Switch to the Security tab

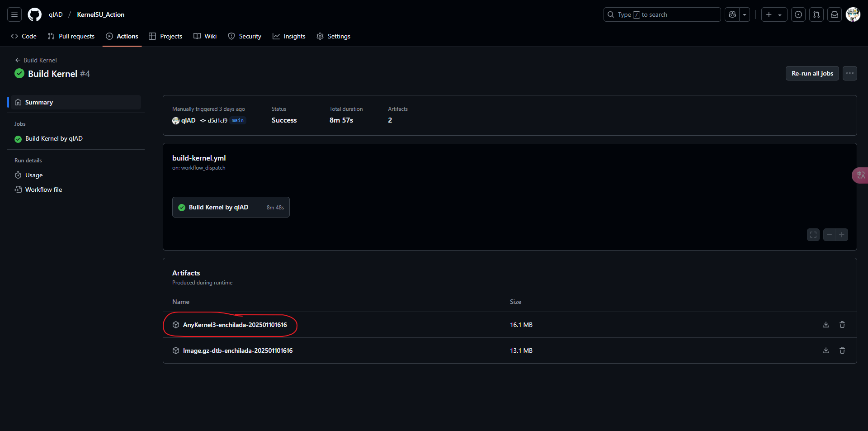[245, 36]
